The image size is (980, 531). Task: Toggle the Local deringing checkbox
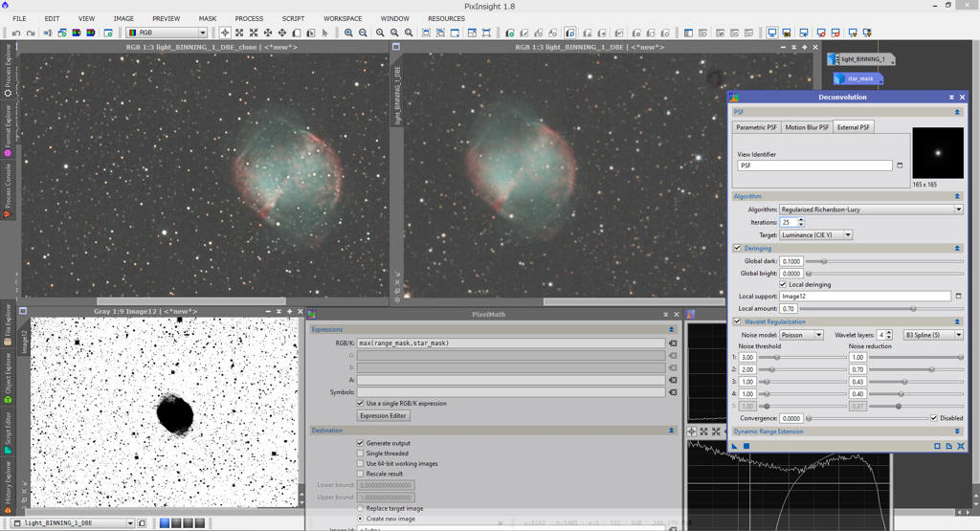(783, 284)
